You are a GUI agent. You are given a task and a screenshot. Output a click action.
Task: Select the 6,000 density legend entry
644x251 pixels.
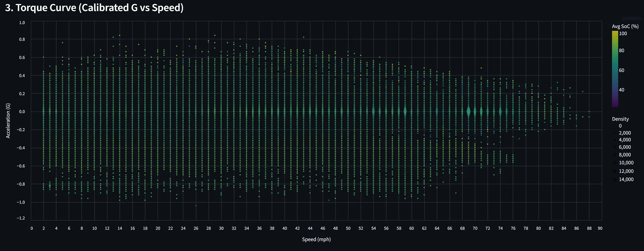pyautogui.click(x=625, y=147)
